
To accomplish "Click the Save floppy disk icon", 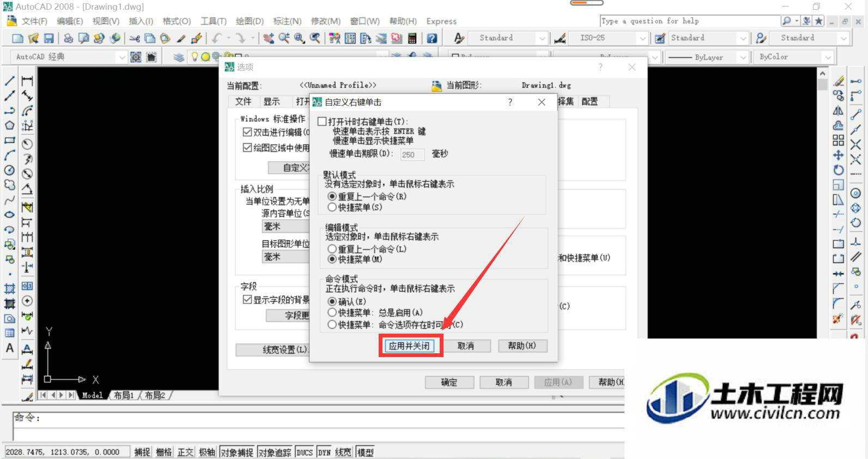I will coord(49,38).
